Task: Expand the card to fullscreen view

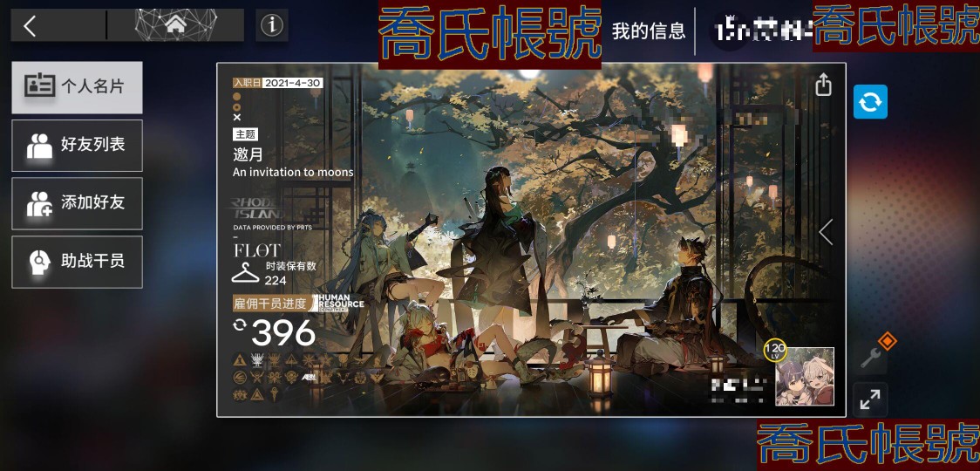Action: pyautogui.click(x=869, y=399)
